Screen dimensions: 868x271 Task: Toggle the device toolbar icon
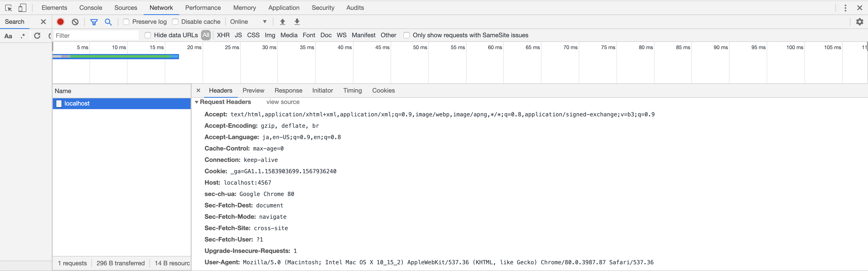click(x=22, y=8)
